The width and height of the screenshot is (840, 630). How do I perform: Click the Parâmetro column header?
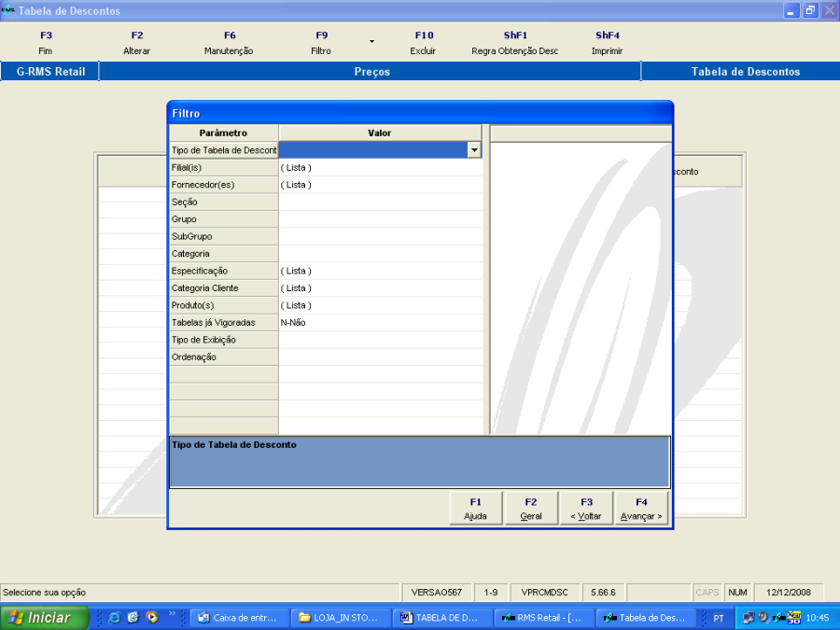(223, 133)
